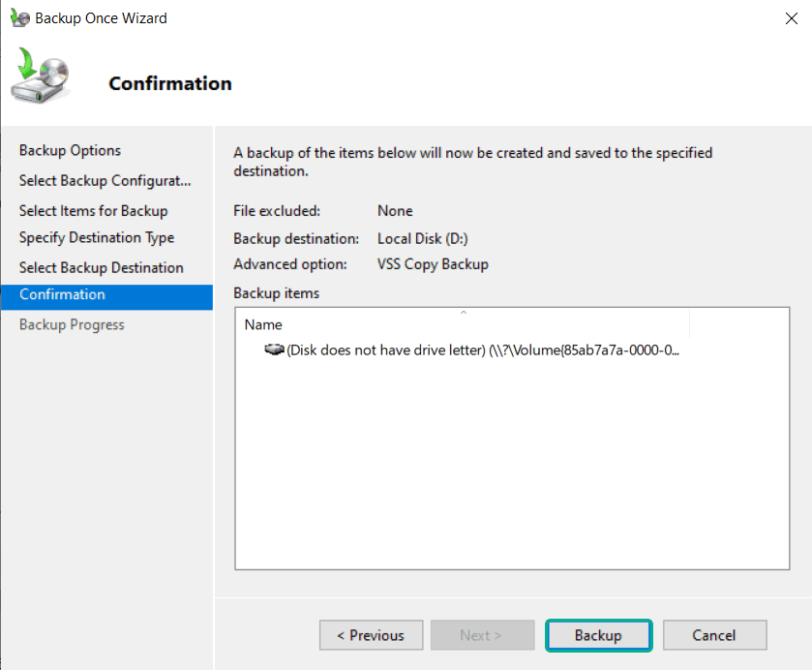Open the Select Items for Backup step
The image size is (812, 670).
[x=93, y=211]
